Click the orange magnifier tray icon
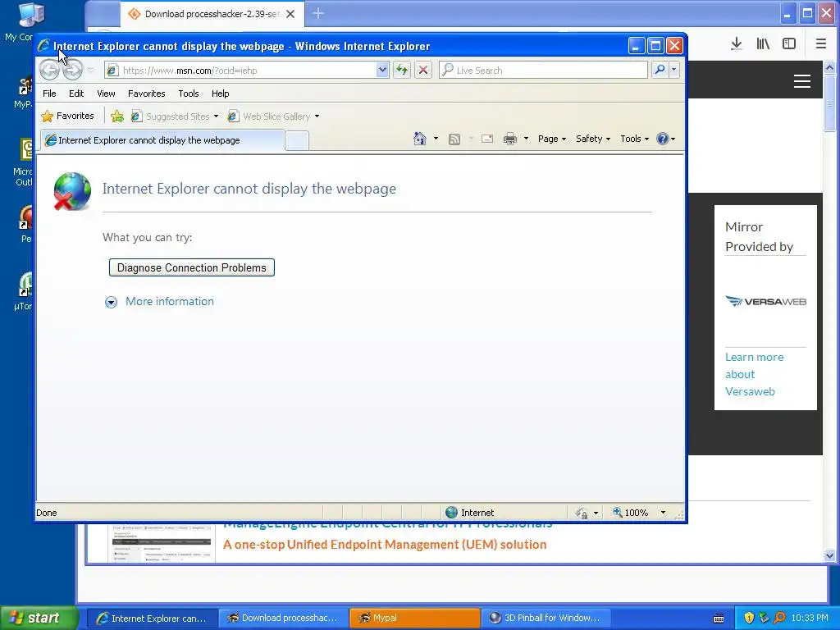The image size is (840, 630). 780,618
